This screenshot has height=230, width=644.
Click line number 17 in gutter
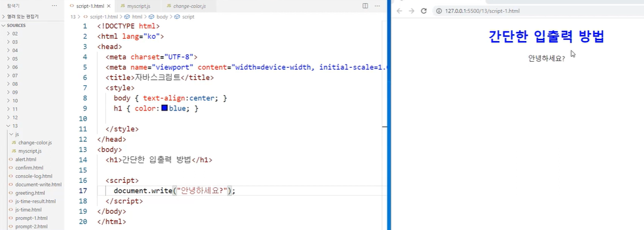82,191
